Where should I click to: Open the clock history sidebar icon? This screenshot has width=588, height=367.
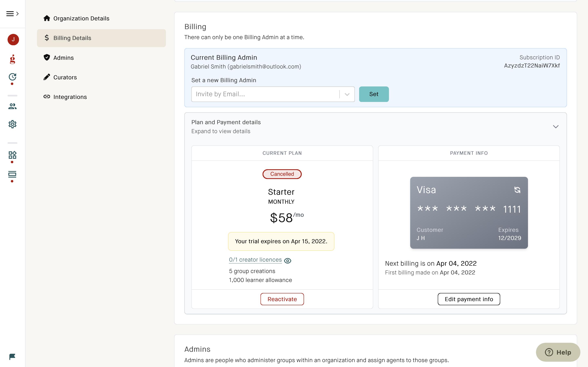tap(12, 77)
